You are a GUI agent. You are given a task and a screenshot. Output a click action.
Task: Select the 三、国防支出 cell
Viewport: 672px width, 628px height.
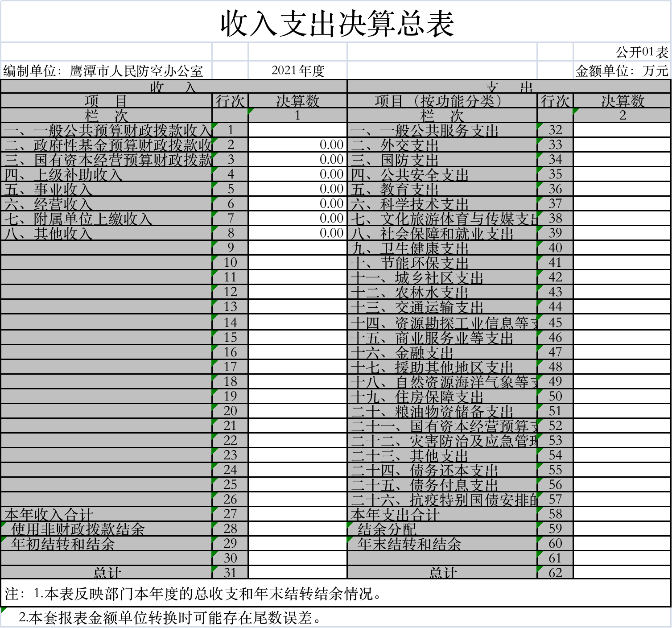pos(442,160)
